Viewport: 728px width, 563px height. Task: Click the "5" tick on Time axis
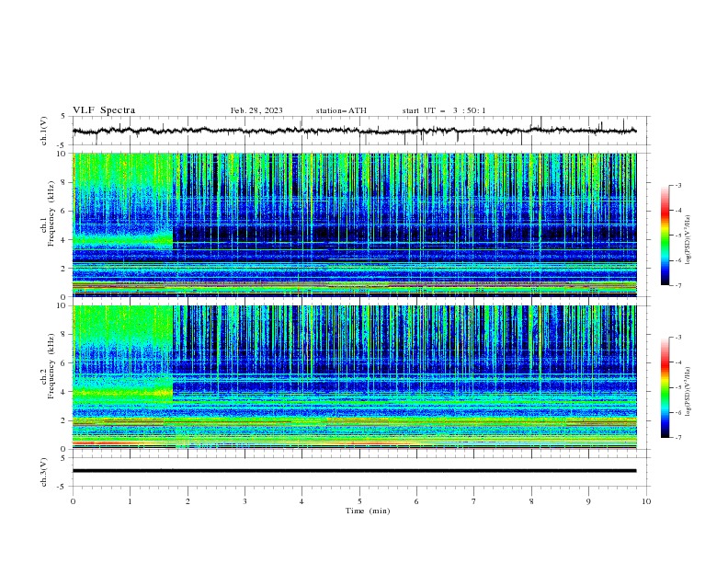coord(359,501)
